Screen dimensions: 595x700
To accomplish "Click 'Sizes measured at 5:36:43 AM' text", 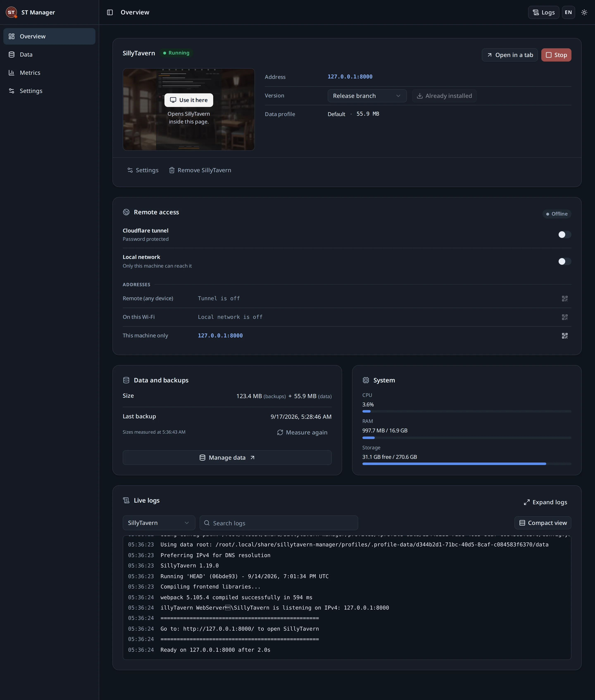I will point(154,432).
